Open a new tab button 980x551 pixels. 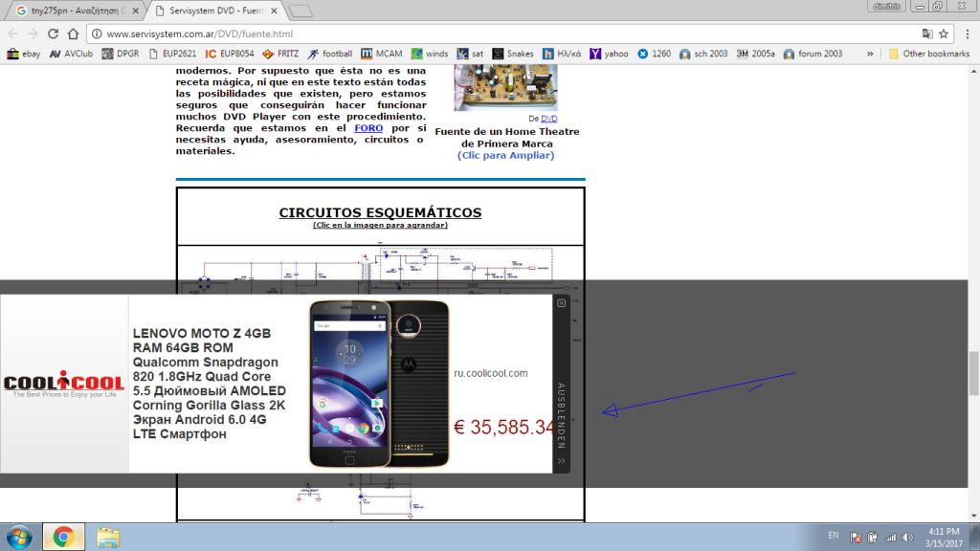point(301,11)
